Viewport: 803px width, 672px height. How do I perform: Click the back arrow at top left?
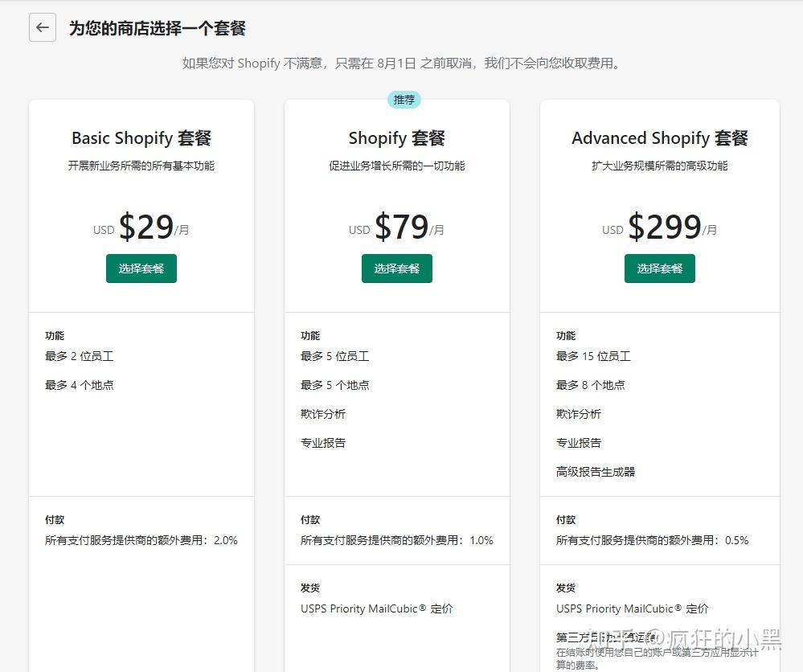coord(42,28)
